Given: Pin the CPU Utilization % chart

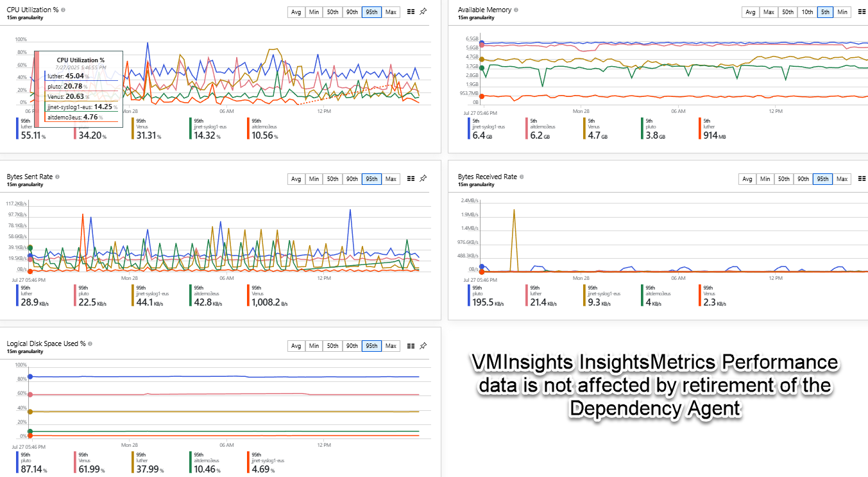Looking at the screenshot, I should 423,12.
